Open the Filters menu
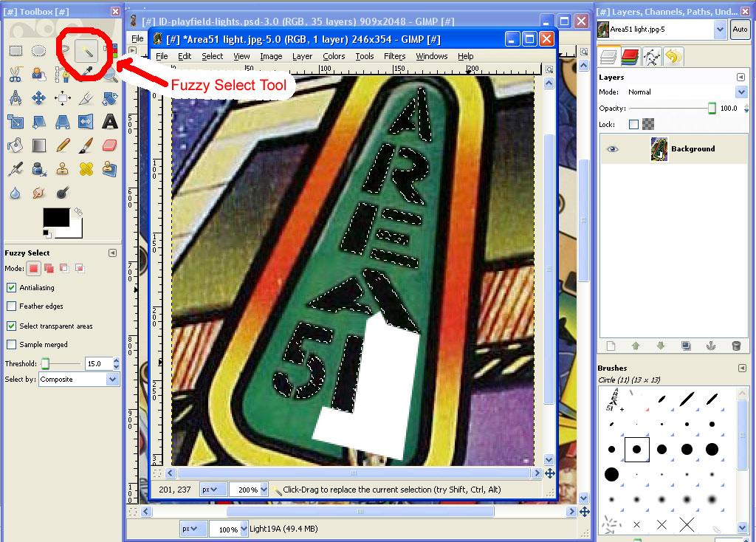Viewport: 756px width, 542px height. pyautogui.click(x=394, y=56)
